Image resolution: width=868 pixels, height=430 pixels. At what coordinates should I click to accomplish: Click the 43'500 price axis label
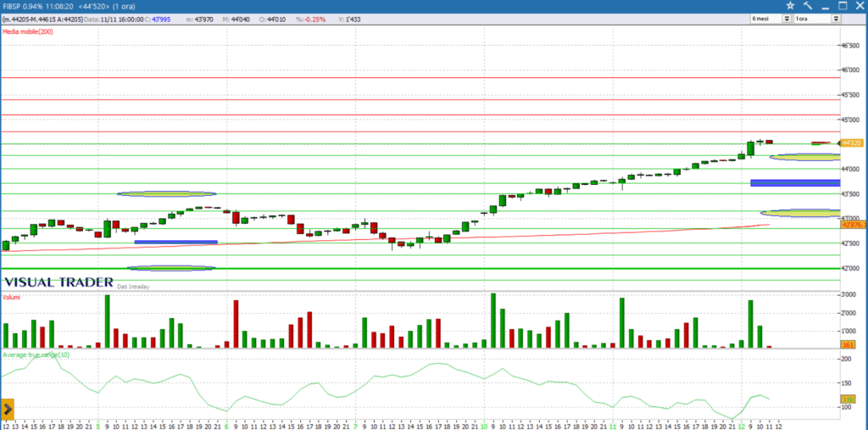[x=851, y=193]
